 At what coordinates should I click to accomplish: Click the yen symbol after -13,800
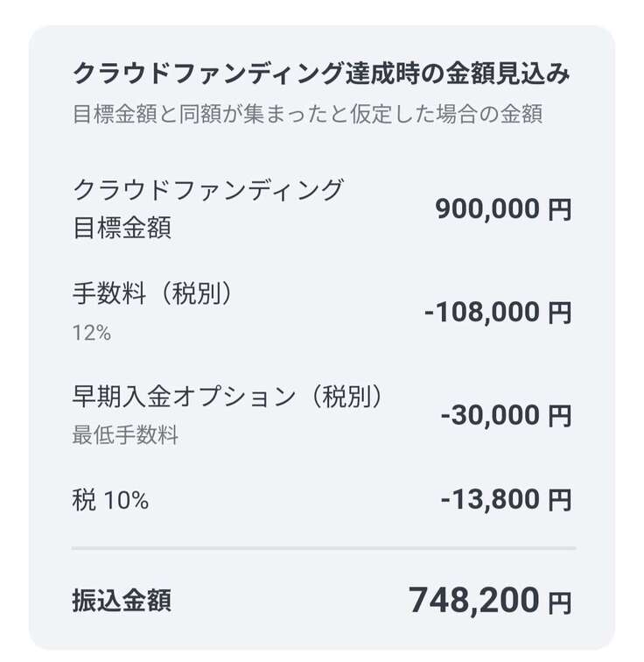point(559,500)
